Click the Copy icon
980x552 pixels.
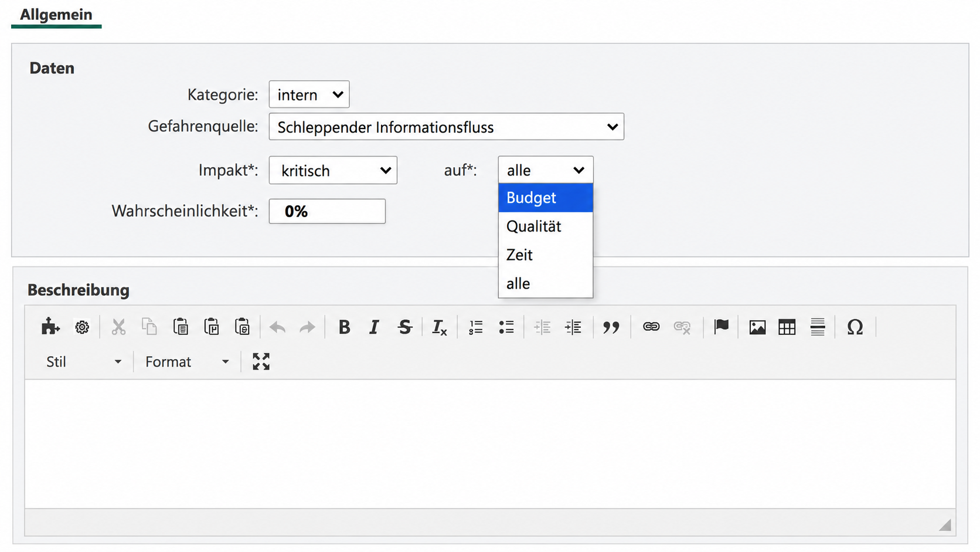[x=149, y=327]
